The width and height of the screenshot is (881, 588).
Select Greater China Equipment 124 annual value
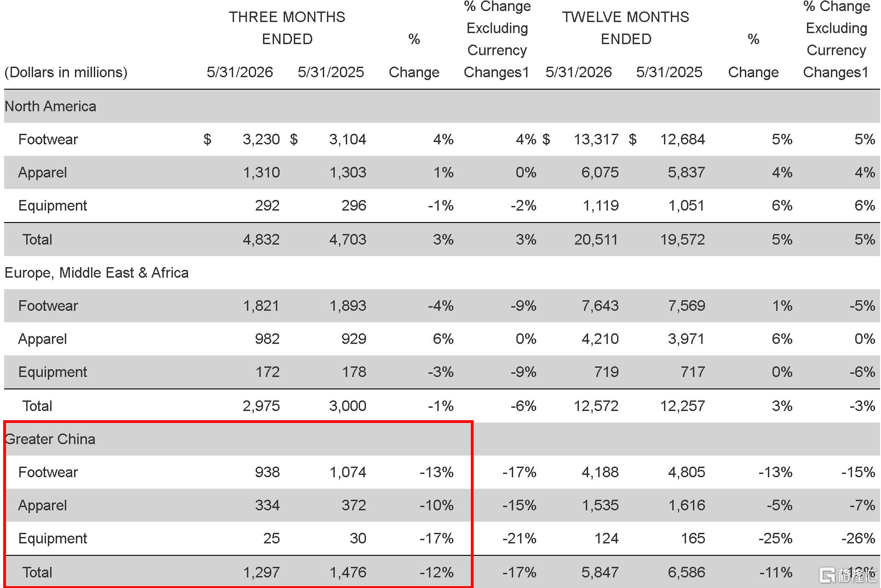[x=606, y=538]
